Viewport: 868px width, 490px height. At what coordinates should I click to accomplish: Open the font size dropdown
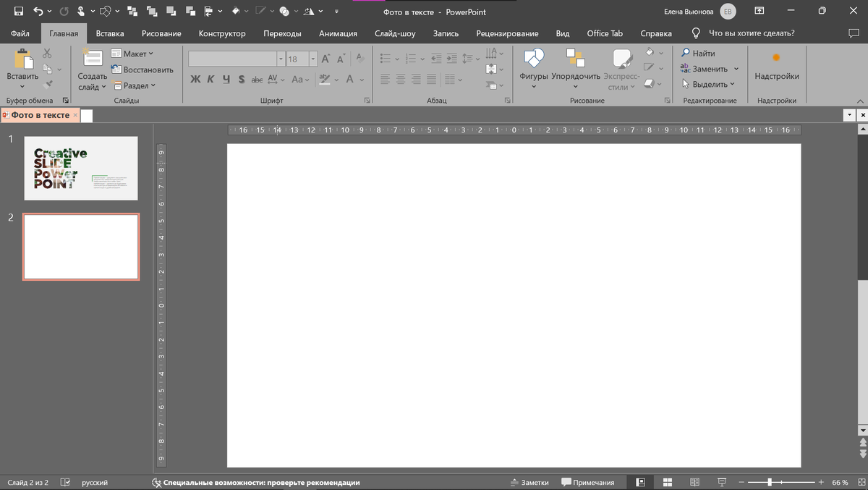click(x=313, y=59)
